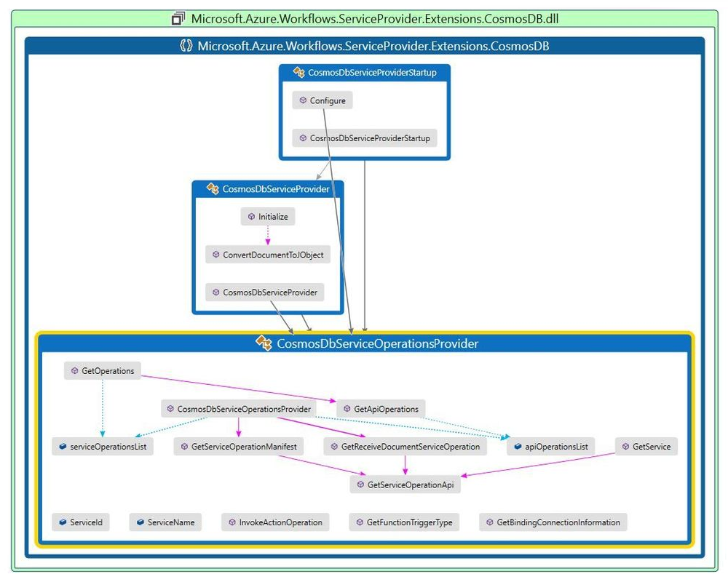Viewport: 728px width, 582px height.
Task: Select the gear icon beside the Configure method
Action: (301, 100)
